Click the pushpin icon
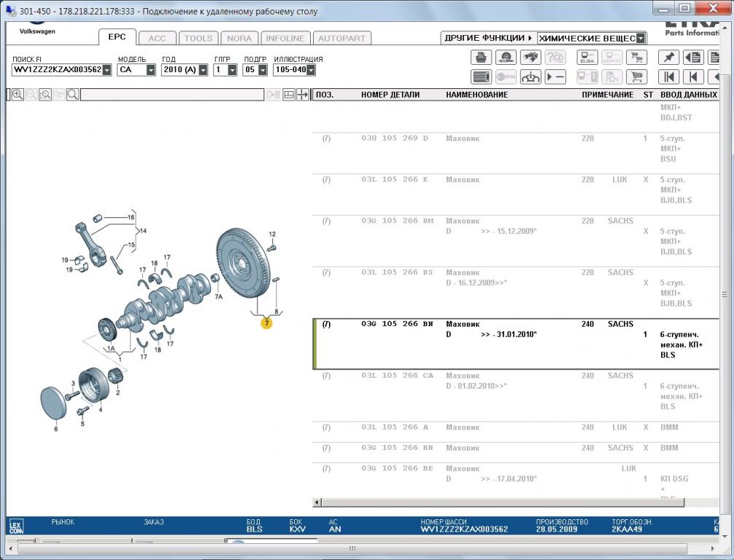 [x=668, y=58]
